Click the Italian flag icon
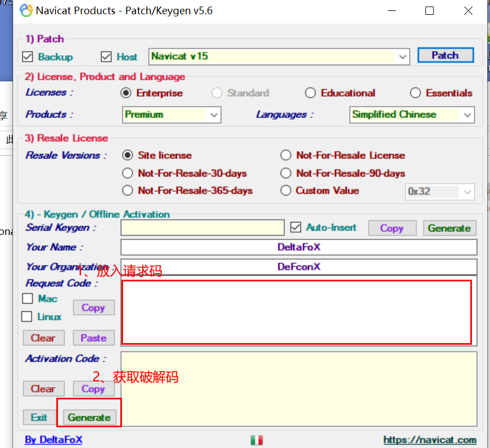The height and width of the screenshot is (448, 490). pos(256,440)
